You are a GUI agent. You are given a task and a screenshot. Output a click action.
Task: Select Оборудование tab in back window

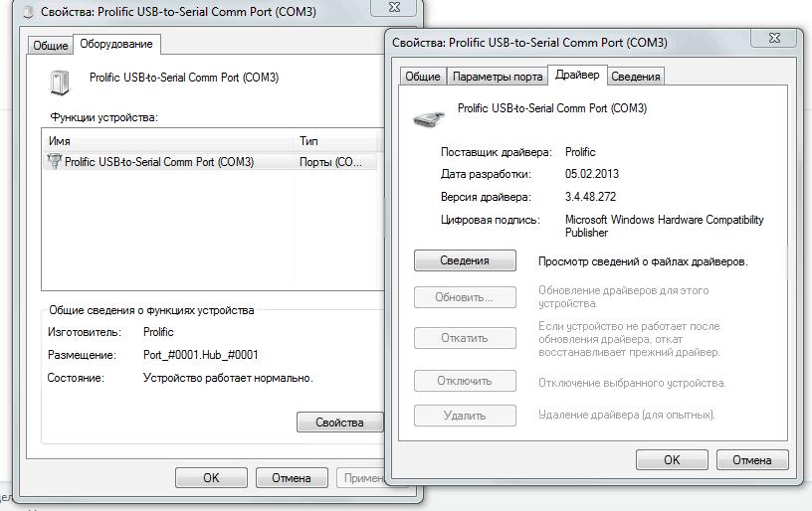coord(116,44)
